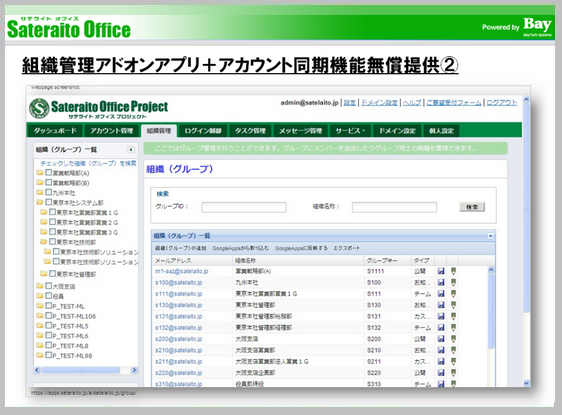Click green icon in s220@satelaito.jp row
Viewport: 562px width, 415px height.
[x=453, y=373]
